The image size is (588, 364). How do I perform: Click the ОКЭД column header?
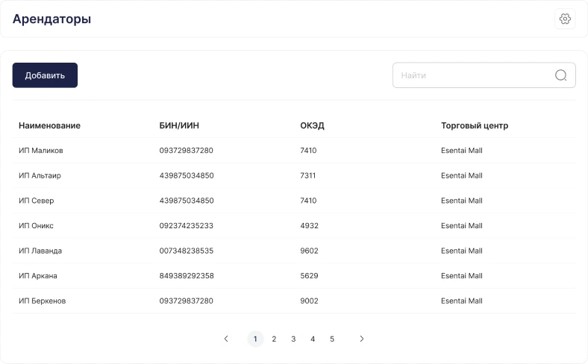pos(312,125)
